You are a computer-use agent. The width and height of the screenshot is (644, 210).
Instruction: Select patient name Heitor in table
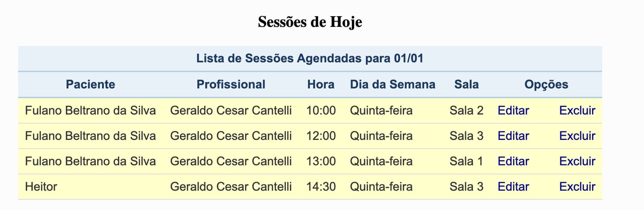coord(41,186)
